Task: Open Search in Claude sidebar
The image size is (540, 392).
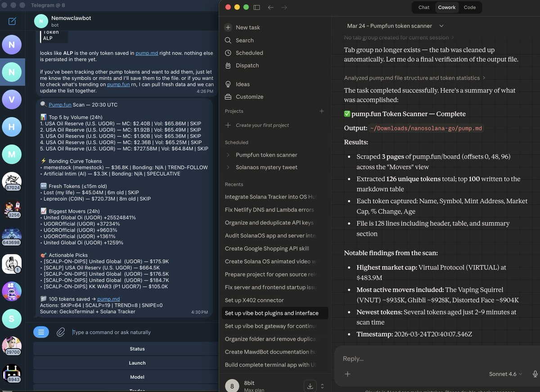Action: (244, 40)
